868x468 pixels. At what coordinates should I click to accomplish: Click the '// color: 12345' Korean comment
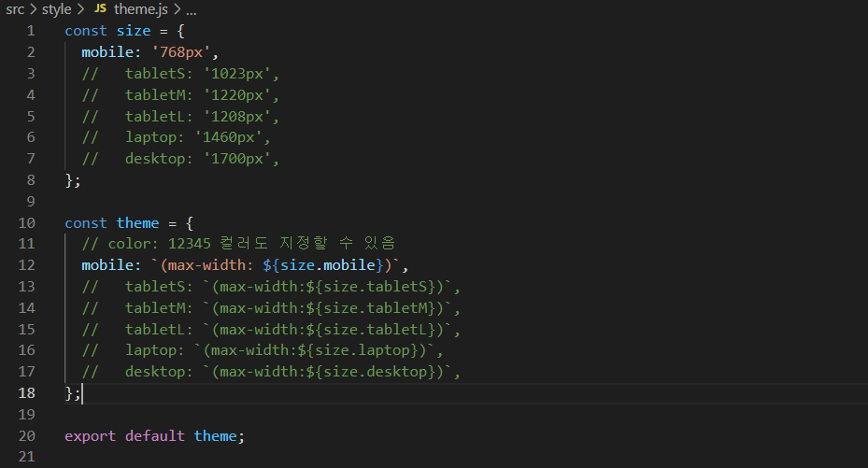pyautogui.click(x=238, y=244)
